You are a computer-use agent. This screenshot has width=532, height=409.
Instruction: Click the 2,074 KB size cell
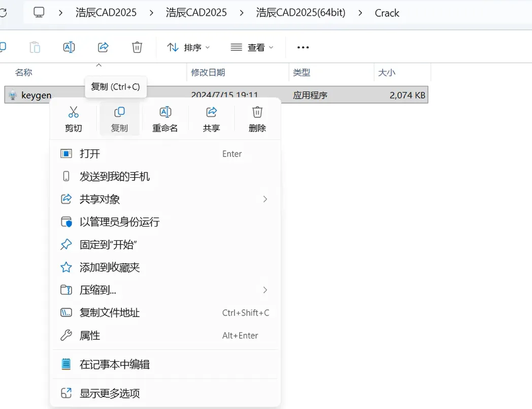point(408,95)
